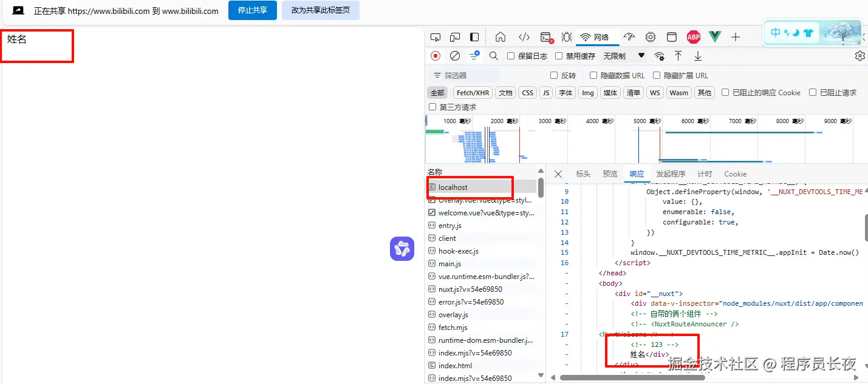Activate the inspect element picker icon
This screenshot has height=384, width=868.
pyautogui.click(x=436, y=37)
